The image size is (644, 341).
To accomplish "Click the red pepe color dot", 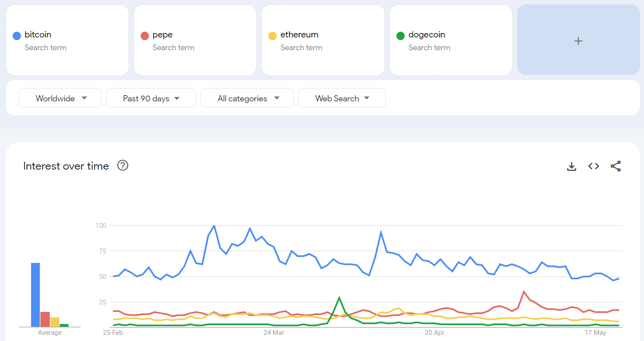I will (x=144, y=36).
